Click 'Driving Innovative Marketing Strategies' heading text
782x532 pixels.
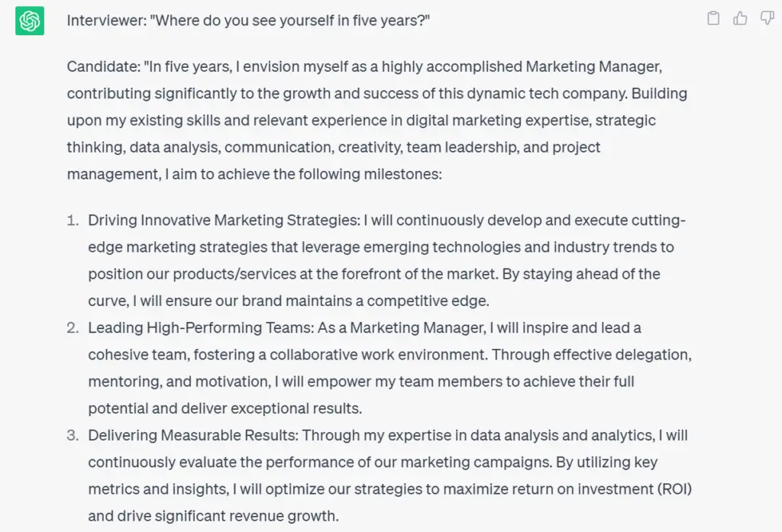222,221
